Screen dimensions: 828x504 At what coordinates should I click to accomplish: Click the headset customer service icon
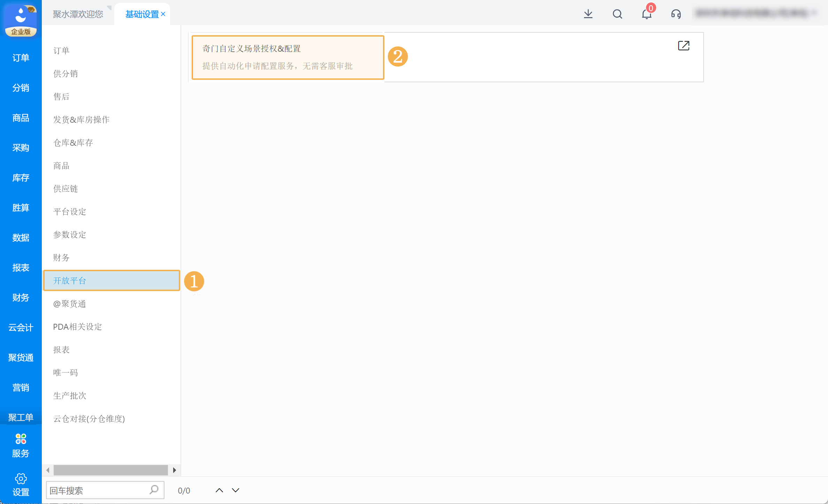pos(675,14)
